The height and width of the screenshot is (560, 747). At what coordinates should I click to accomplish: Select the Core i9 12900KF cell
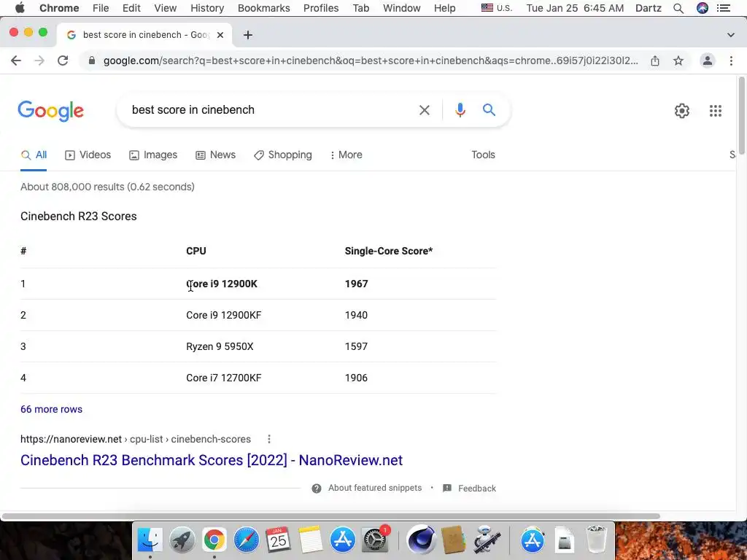coord(223,315)
